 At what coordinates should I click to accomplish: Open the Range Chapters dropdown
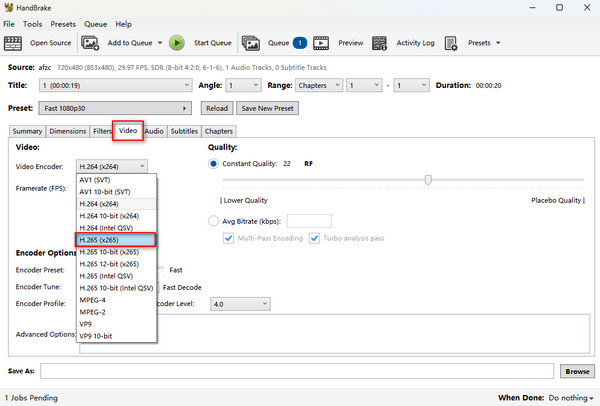(319, 85)
